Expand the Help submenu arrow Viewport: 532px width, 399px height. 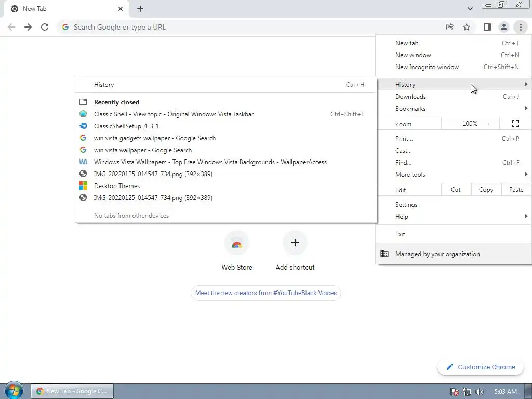526,216
